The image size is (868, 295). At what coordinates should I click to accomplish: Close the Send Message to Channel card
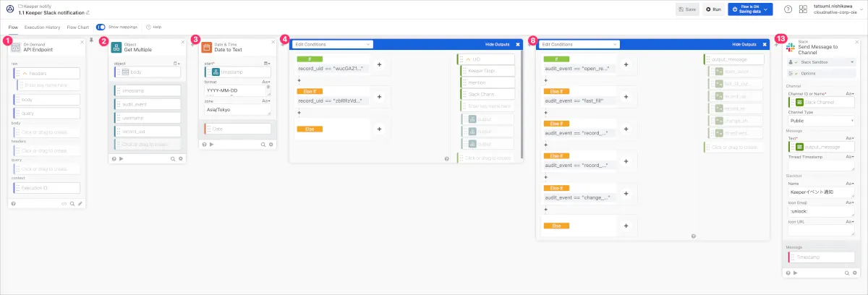(x=856, y=42)
